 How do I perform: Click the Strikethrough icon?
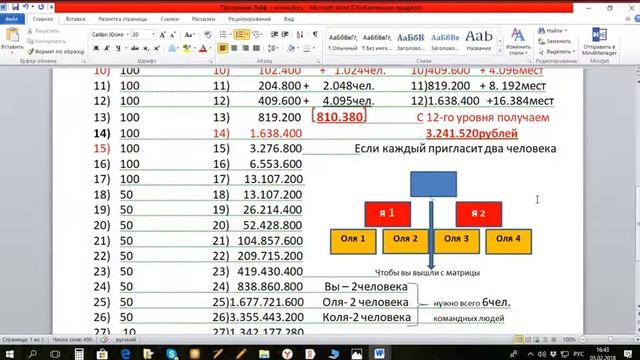click(134, 49)
